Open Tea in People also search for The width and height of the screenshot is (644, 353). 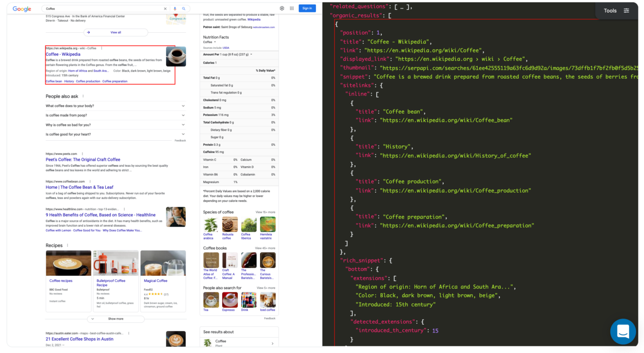coord(211,302)
